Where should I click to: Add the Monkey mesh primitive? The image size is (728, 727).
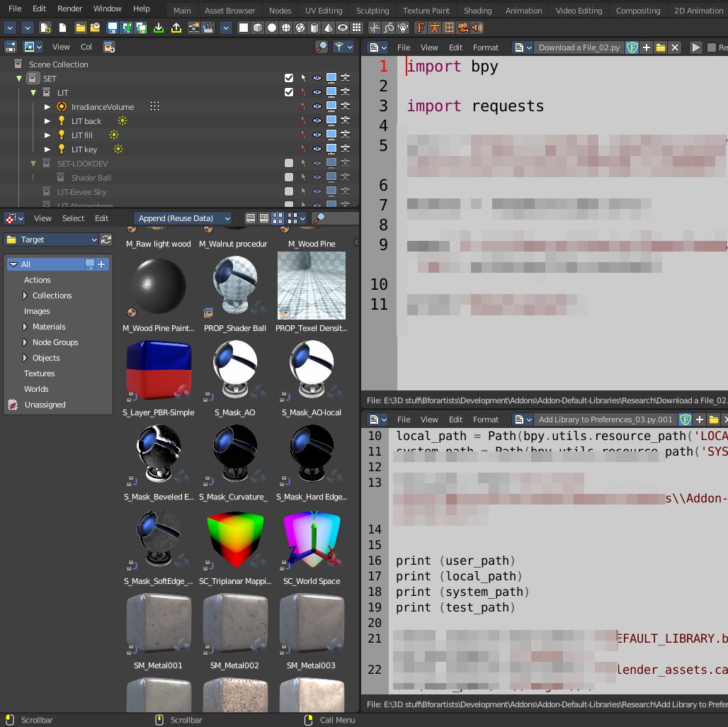coord(404,28)
